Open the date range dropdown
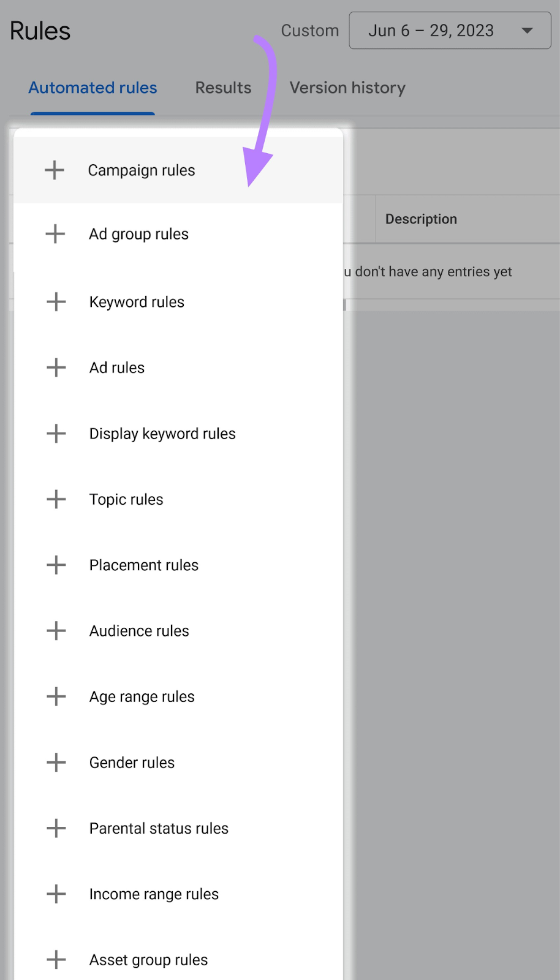The image size is (560, 980). (x=450, y=31)
